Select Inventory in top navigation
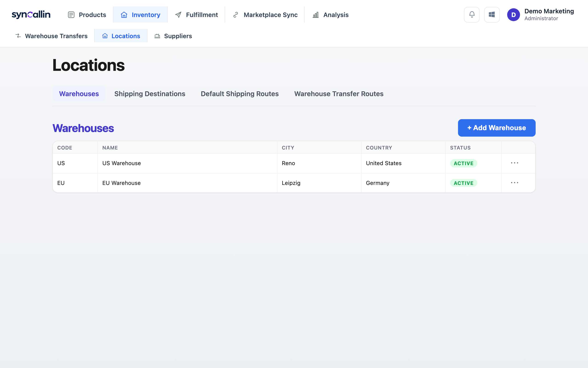 [x=140, y=14]
